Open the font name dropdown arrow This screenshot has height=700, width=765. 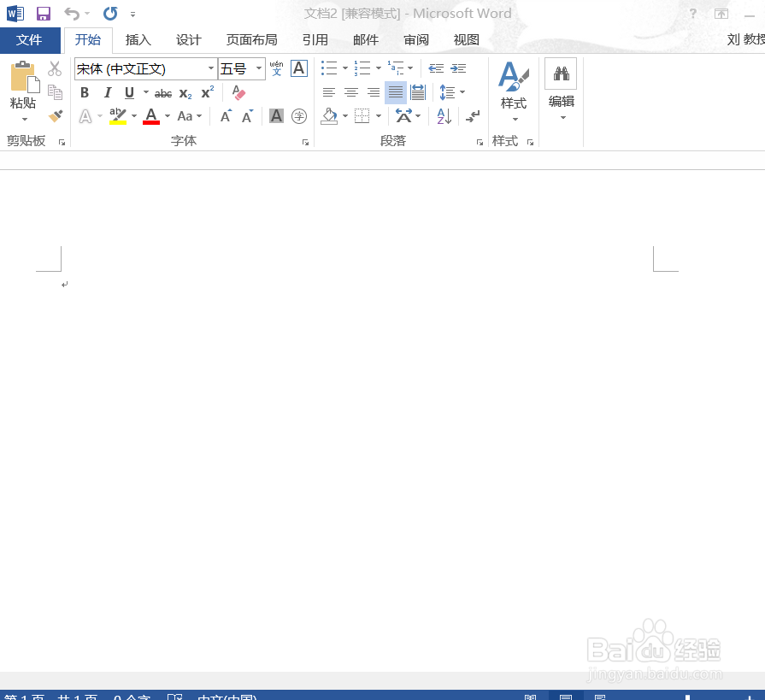click(211, 68)
